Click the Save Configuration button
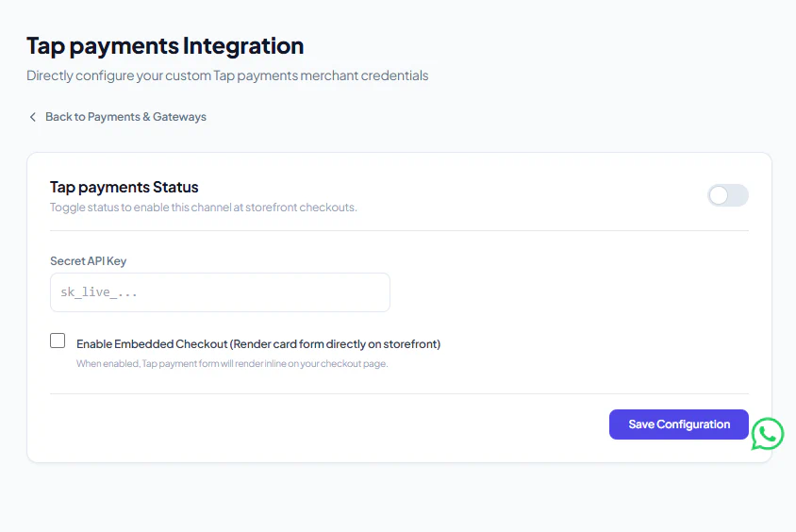Viewport: 796px width, 532px height. point(678,424)
